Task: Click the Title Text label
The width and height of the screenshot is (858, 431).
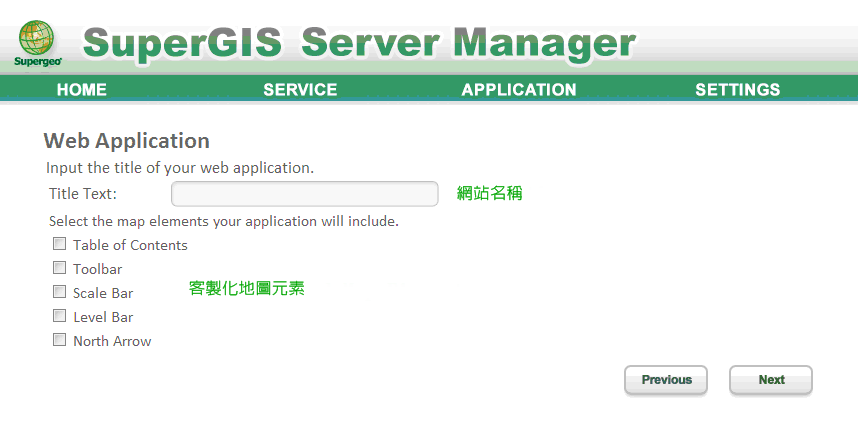Action: pyautogui.click(x=83, y=194)
